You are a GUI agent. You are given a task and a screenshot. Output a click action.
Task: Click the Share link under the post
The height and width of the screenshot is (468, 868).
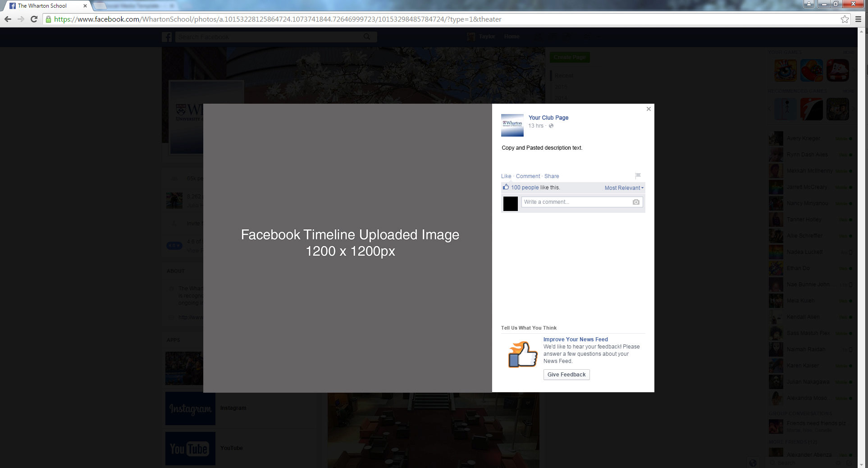pos(552,176)
